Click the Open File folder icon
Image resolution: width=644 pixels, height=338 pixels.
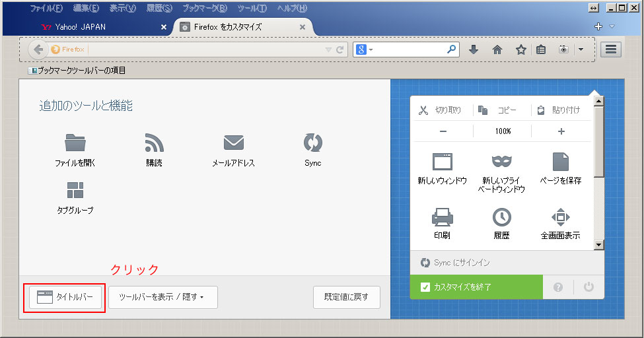pos(75,143)
